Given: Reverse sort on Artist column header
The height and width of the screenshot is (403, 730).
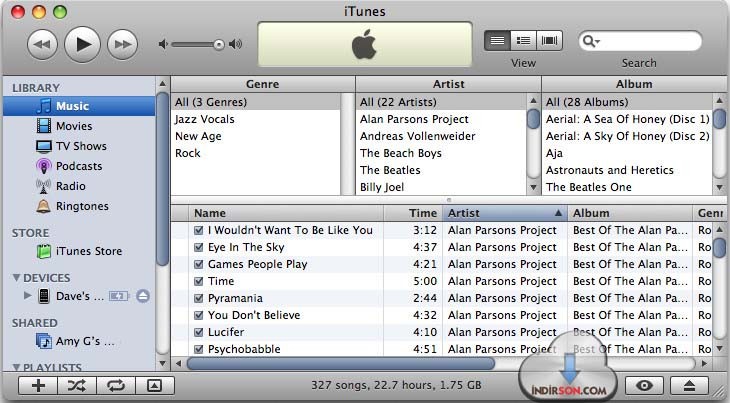Looking at the screenshot, I should [x=505, y=213].
